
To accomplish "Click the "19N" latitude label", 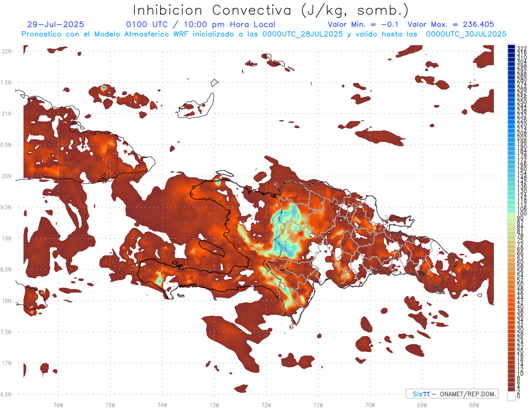I will coord(8,238).
